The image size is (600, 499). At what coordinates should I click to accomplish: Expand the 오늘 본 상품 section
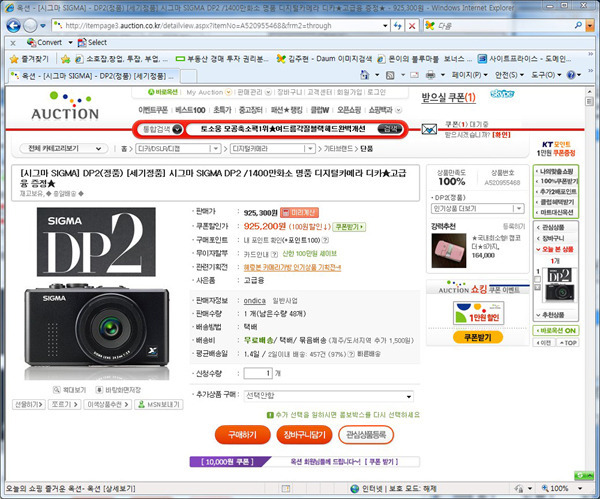(x=554, y=250)
